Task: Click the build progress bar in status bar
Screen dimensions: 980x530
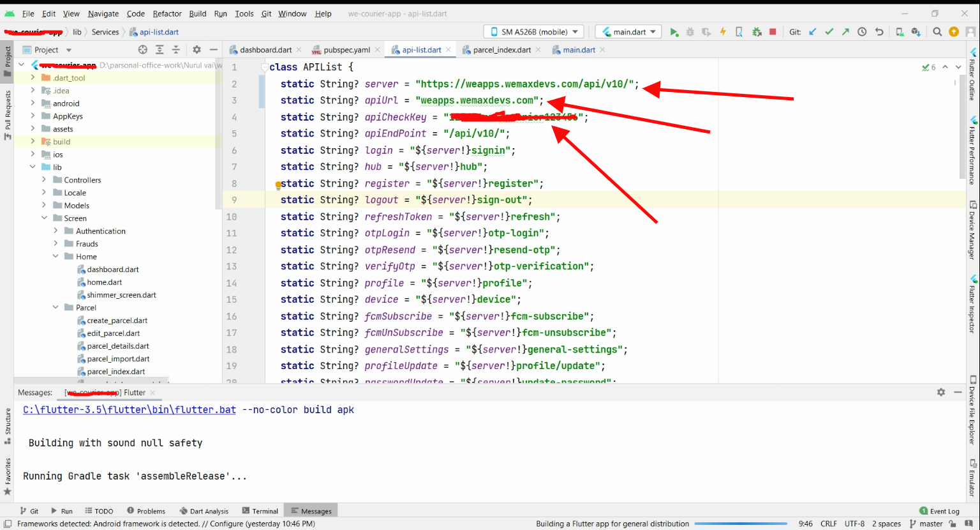Action: click(741, 524)
